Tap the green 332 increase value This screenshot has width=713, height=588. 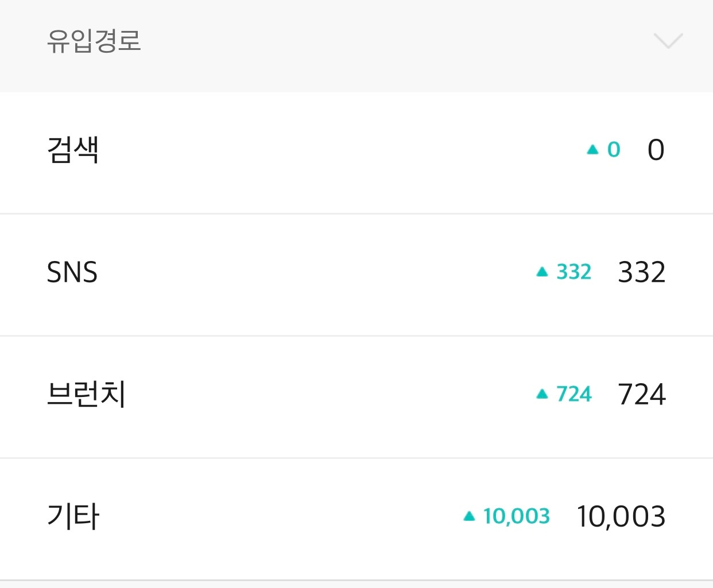[x=573, y=272]
